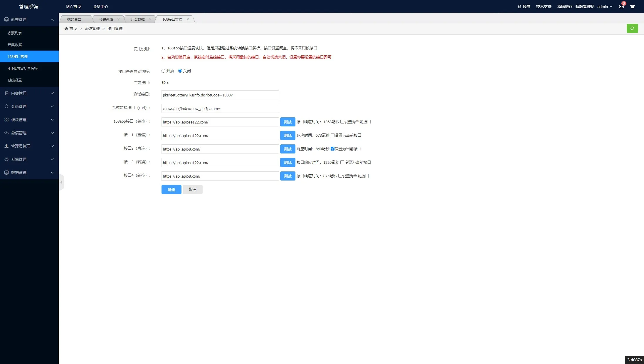Close the 168接口管理 tab with its X
The width and height of the screenshot is (644, 364).
(x=188, y=19)
